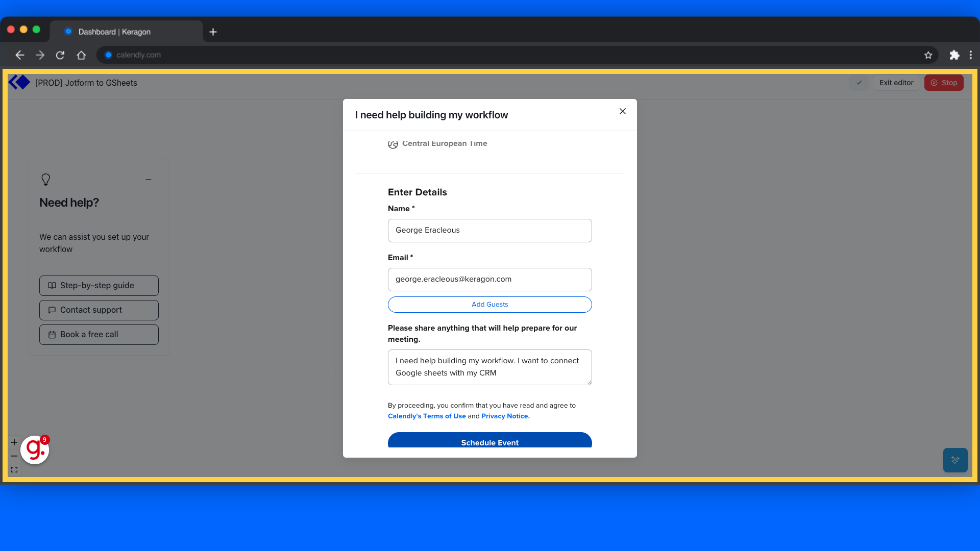Open Calendly's Terms of Use link
This screenshot has width=980, height=551.
coord(427,416)
